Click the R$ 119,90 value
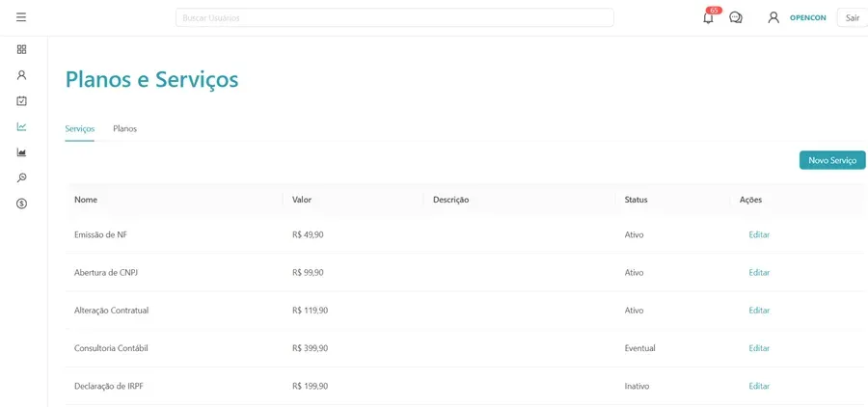The width and height of the screenshot is (868, 407). point(310,311)
